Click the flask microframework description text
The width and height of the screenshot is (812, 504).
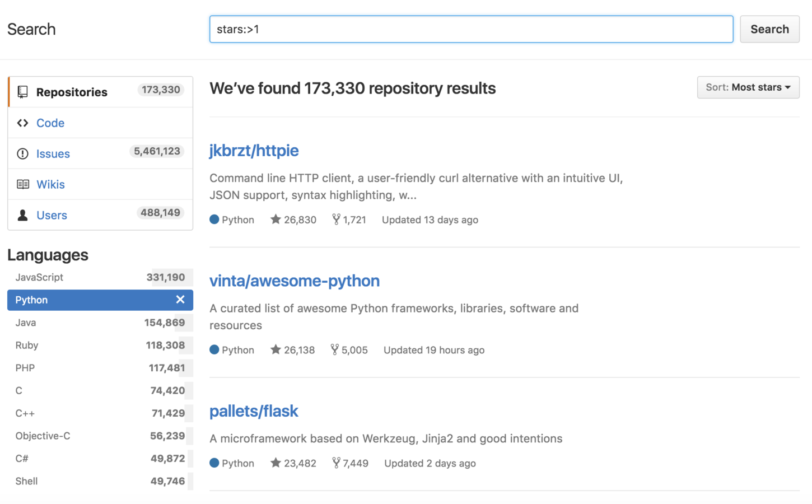coord(386,438)
